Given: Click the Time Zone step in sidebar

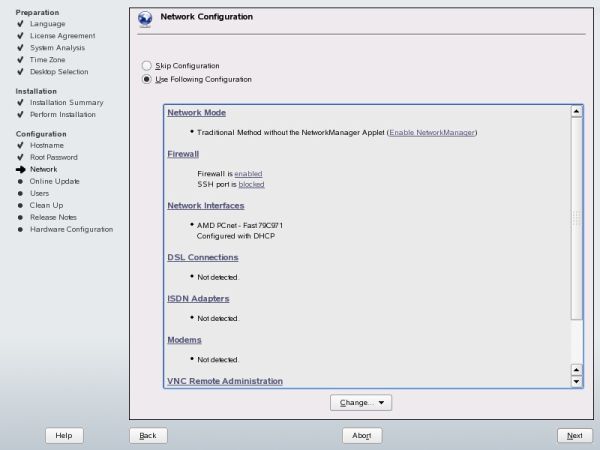Looking at the screenshot, I should coord(48,60).
